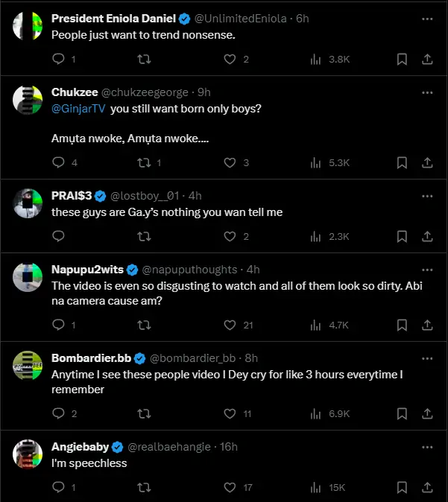
Task: Open more options on Chukzee's tweet
Action: click(x=427, y=92)
